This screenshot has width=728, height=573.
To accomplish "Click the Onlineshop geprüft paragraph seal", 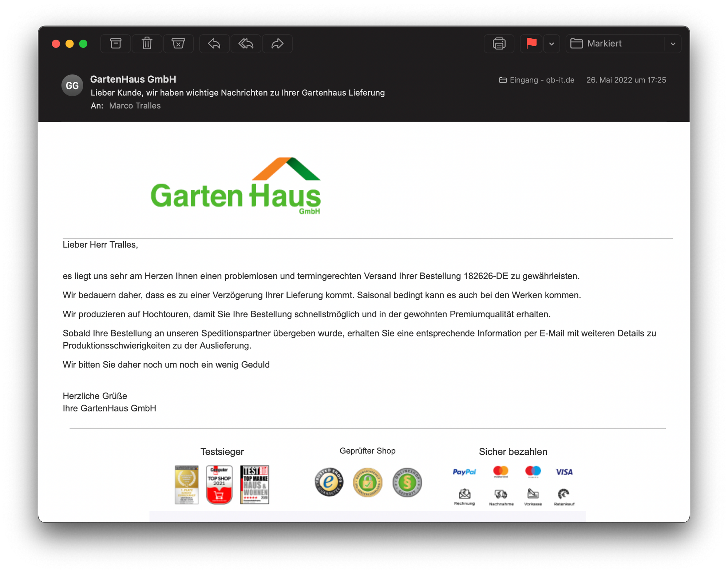I will (407, 482).
